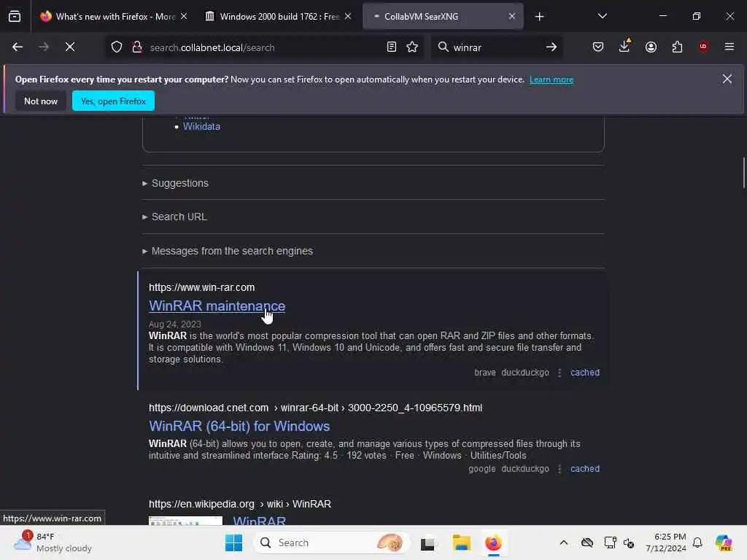The height and width of the screenshot is (560, 747).
Task: Open the Extensions puzzle icon
Action: [x=677, y=47]
